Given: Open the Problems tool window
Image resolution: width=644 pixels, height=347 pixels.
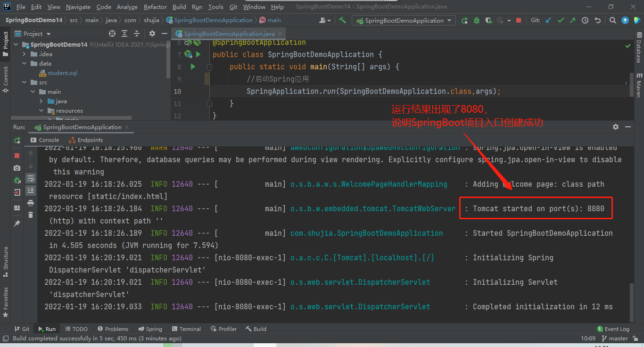Looking at the screenshot, I should pyautogui.click(x=113, y=329).
